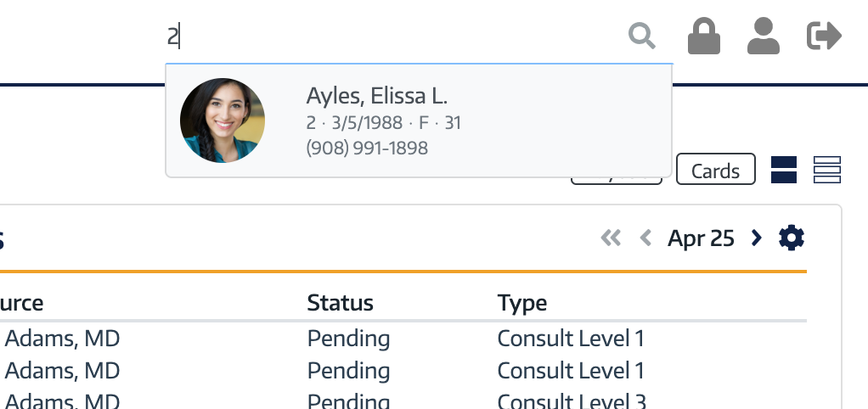Advance to next day with right chevron
Screen dimensions: 868x409
coord(756,238)
